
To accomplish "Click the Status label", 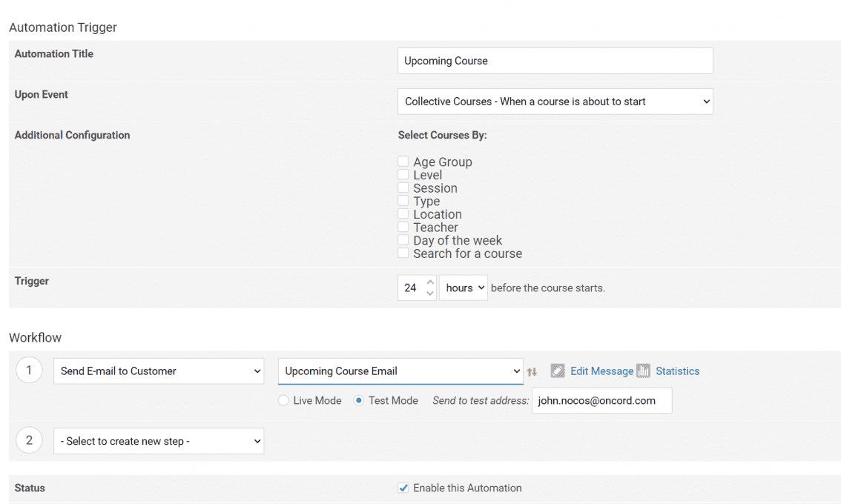I will 30,488.
